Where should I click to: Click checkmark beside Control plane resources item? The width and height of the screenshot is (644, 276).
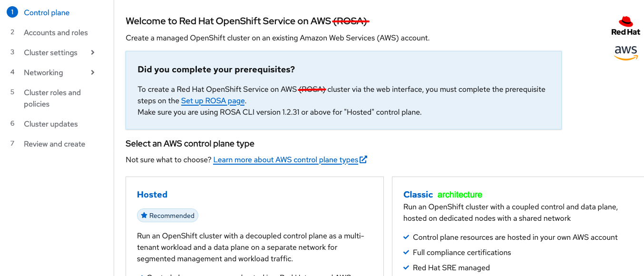tap(406, 237)
